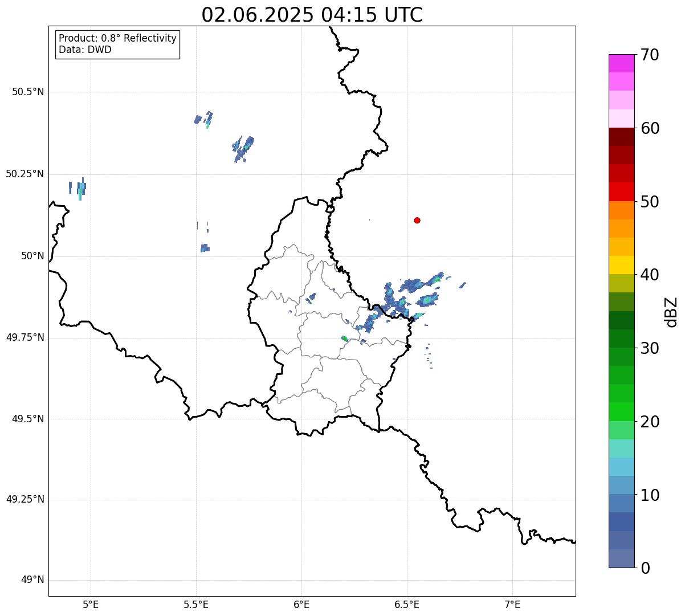This screenshot has width=685, height=616.
Task: Click the latitude label "50°N"
Action: pyautogui.click(x=32, y=256)
